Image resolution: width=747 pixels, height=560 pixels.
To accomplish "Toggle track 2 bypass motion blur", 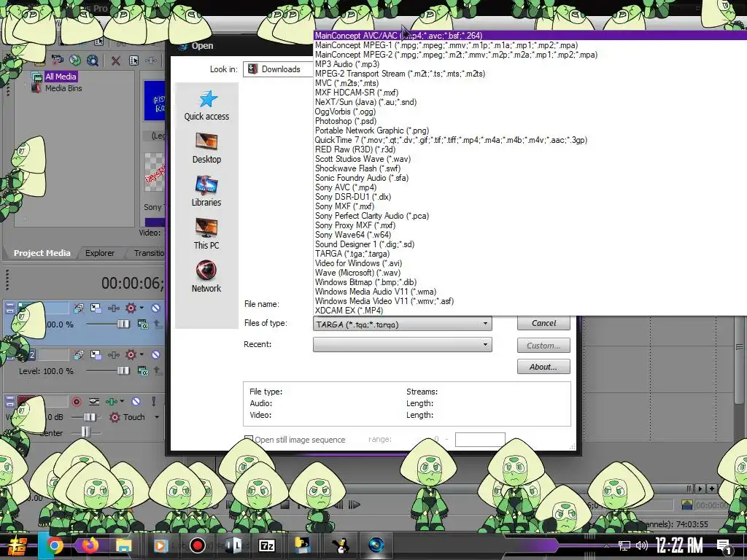I will pos(79,355).
